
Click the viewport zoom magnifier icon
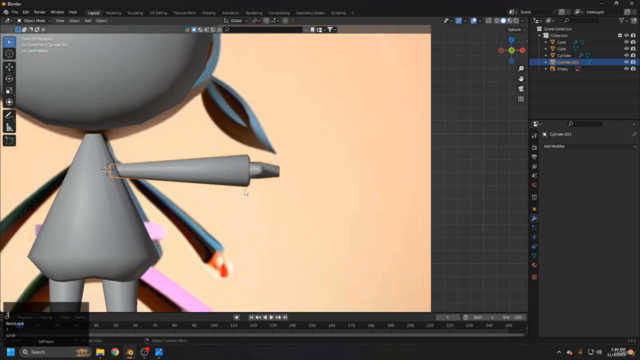521,69
